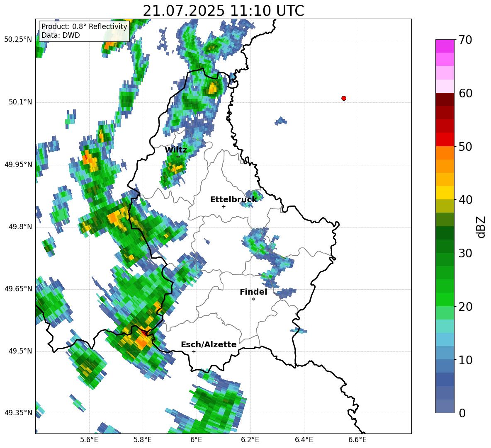Click the 30 tick label on colorbar

point(465,253)
